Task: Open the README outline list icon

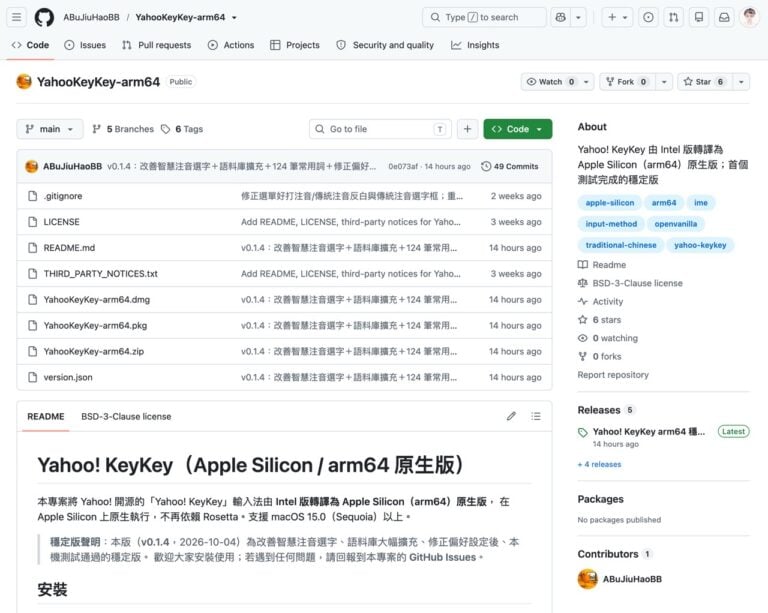Action: (x=536, y=416)
